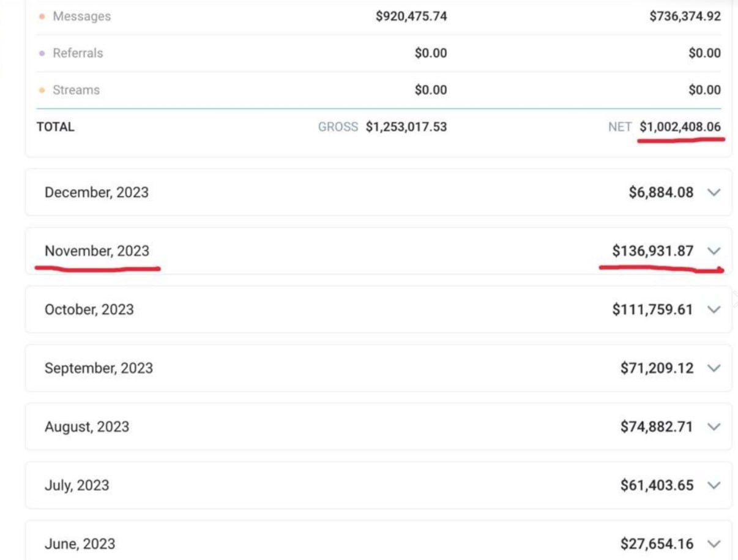Select the Streams earnings row
The width and height of the screenshot is (738, 560).
tap(75, 90)
